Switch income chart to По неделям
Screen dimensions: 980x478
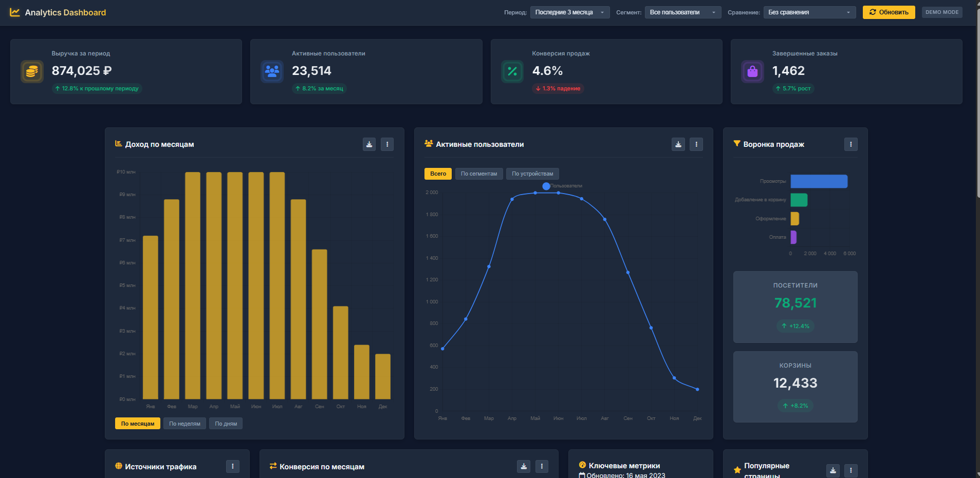185,424
